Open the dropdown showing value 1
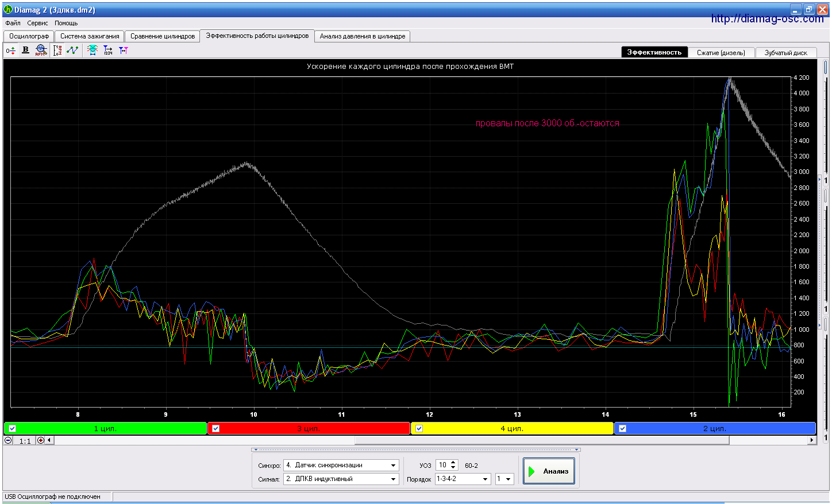The height and width of the screenshot is (504, 832). click(x=508, y=479)
